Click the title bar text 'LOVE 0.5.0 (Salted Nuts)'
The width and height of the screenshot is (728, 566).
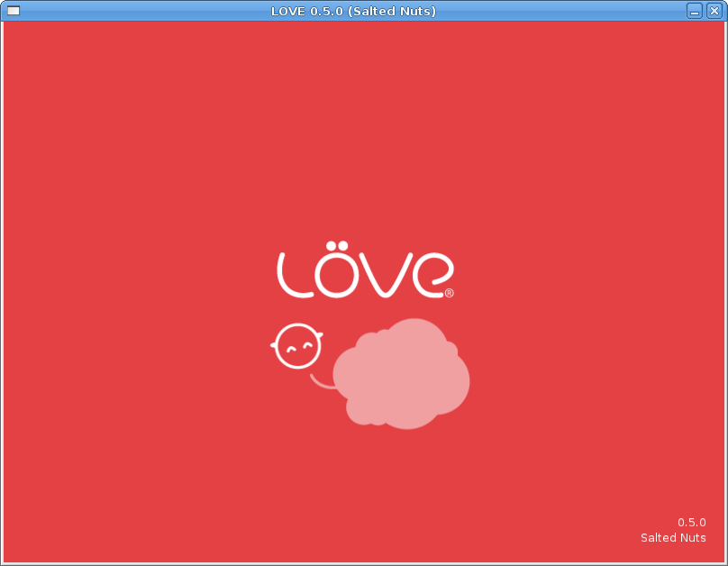click(x=353, y=11)
